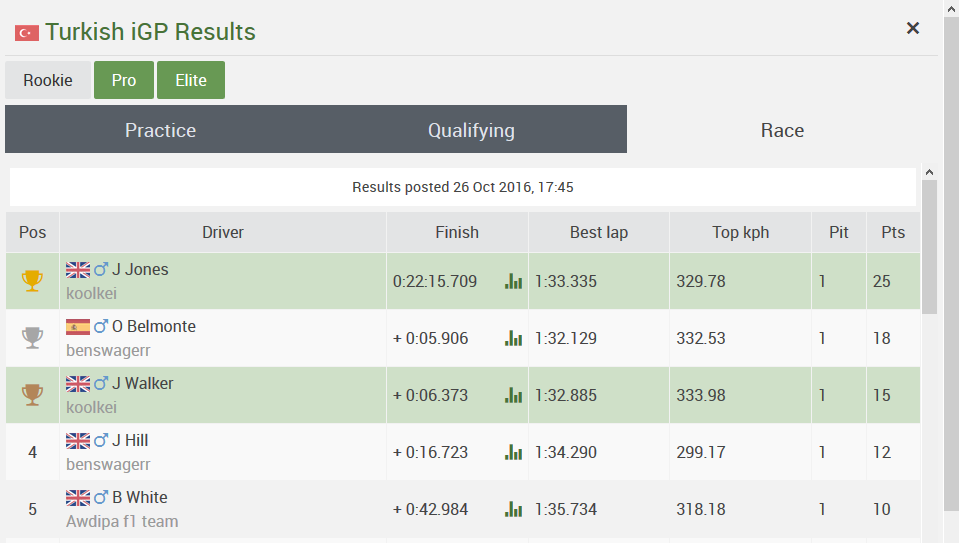Open Awdipa f1 team link
Image resolution: width=959 pixels, height=543 pixels.
coord(122,521)
